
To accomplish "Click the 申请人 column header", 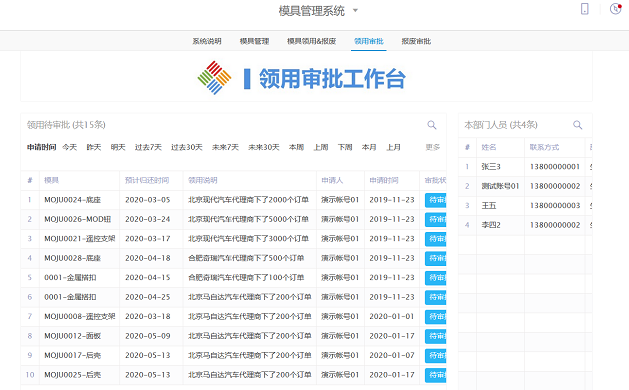I will [x=332, y=180].
